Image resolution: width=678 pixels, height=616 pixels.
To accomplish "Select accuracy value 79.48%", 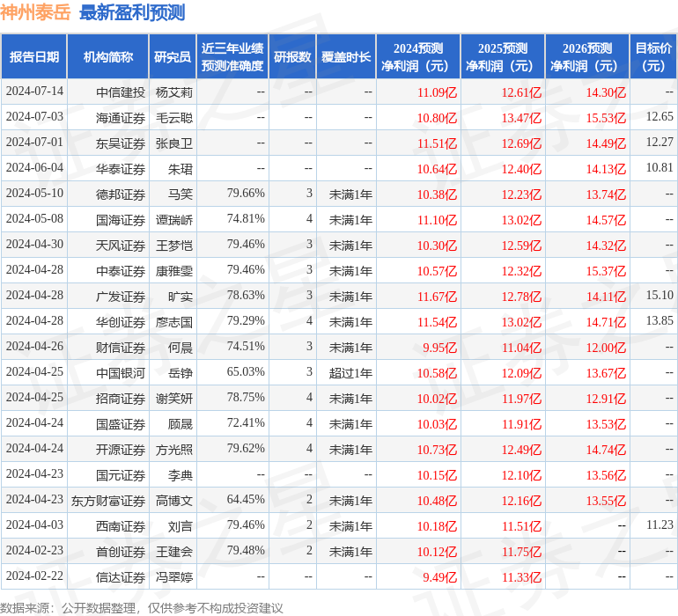I will tap(246, 550).
